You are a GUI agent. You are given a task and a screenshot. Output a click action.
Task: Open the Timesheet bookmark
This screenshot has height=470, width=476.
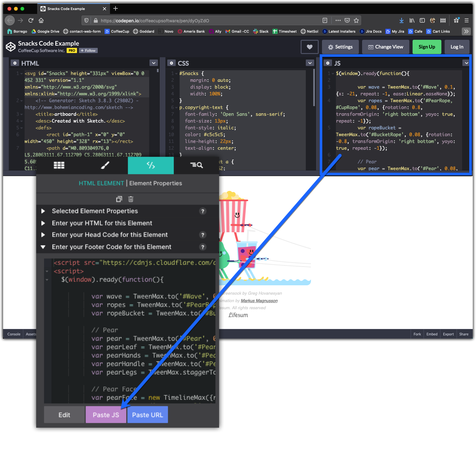(x=284, y=31)
